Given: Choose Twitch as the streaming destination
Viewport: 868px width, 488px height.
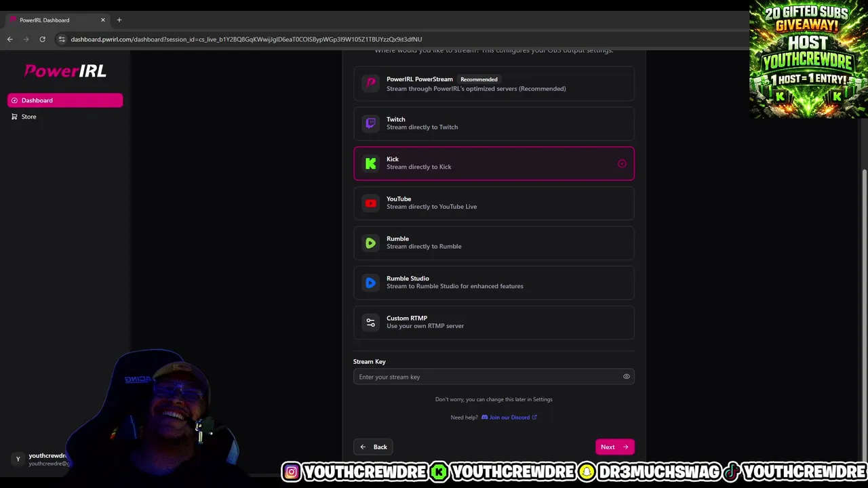Looking at the screenshot, I should tap(494, 123).
